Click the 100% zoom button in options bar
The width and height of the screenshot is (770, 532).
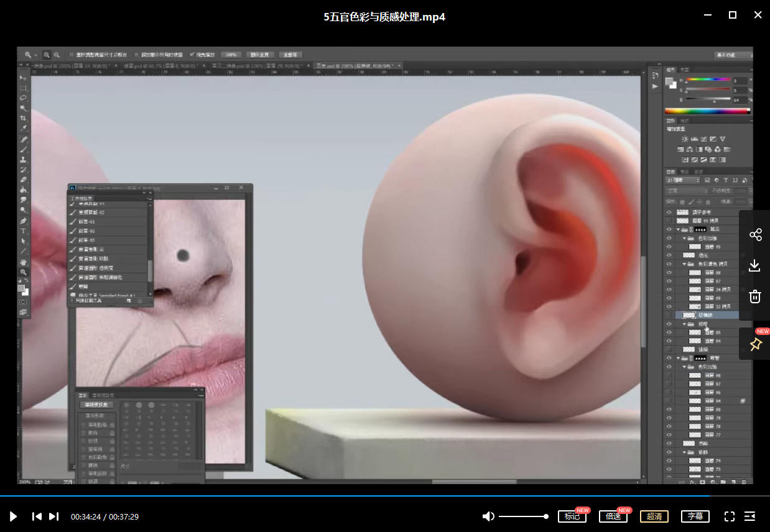pyautogui.click(x=230, y=55)
